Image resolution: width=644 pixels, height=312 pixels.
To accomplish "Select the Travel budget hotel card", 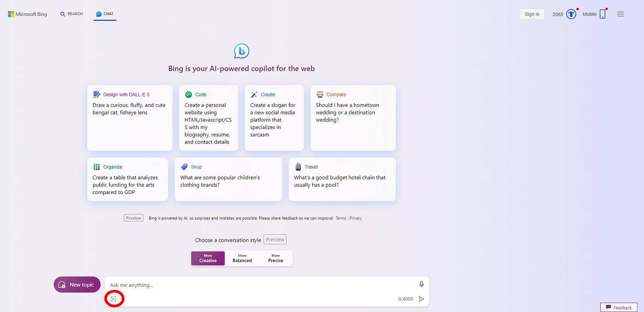I will (342, 179).
